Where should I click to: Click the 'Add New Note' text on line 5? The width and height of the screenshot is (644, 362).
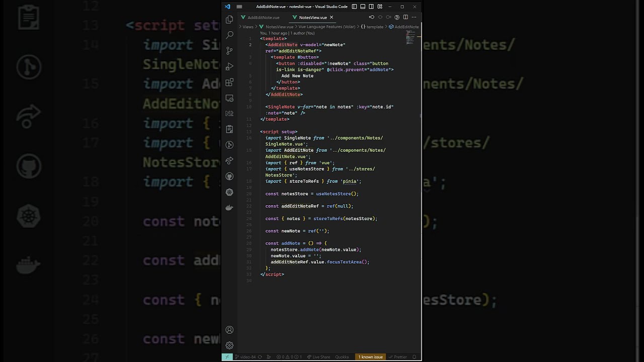click(x=297, y=76)
